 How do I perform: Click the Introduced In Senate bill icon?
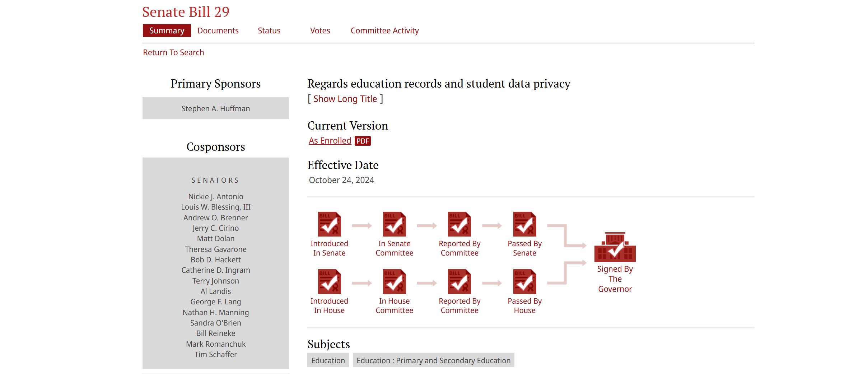tap(329, 224)
